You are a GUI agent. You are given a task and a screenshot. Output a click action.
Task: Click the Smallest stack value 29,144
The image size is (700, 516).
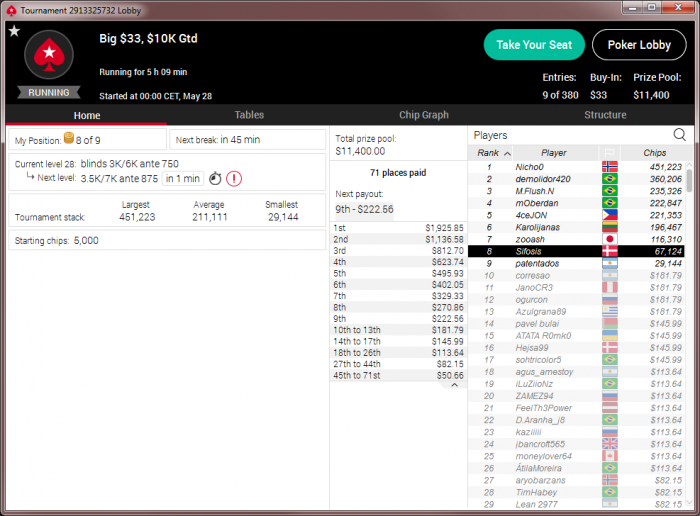283,217
